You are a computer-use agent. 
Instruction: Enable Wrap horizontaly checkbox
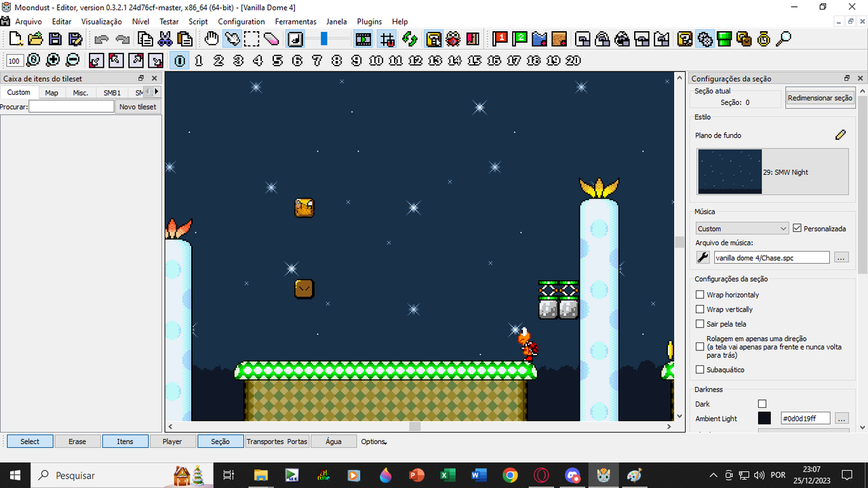tap(701, 295)
